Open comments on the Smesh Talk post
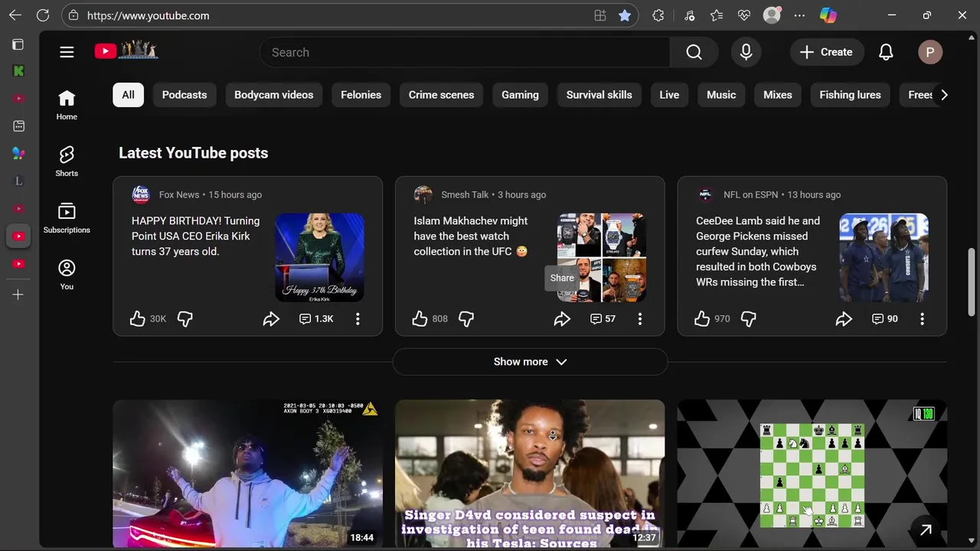 pos(603,318)
